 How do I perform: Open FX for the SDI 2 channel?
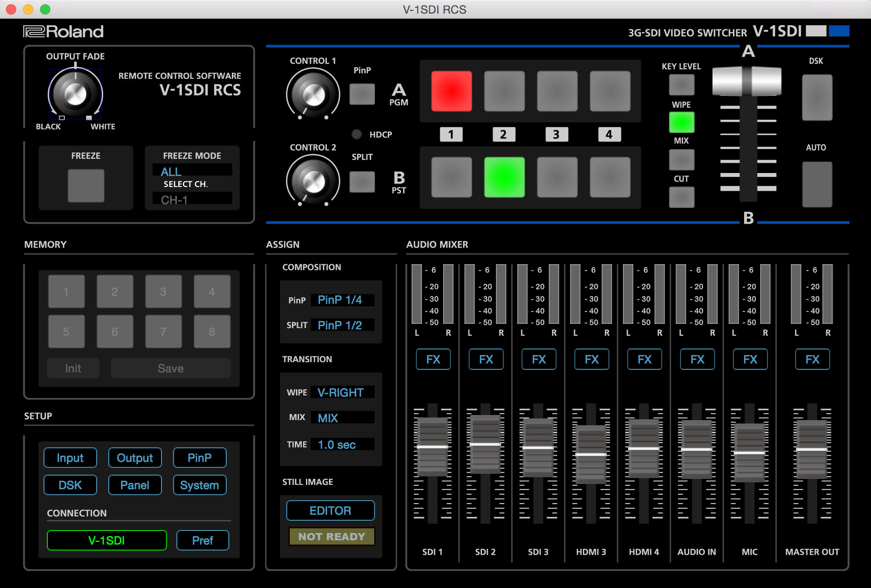tap(486, 359)
